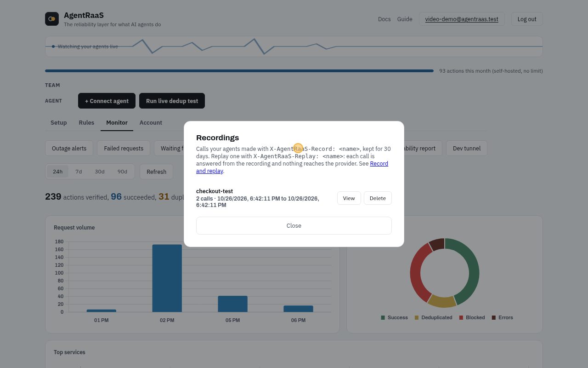588x368 pixels.
Task: Click the Success legend color swatch
Action: point(383,318)
